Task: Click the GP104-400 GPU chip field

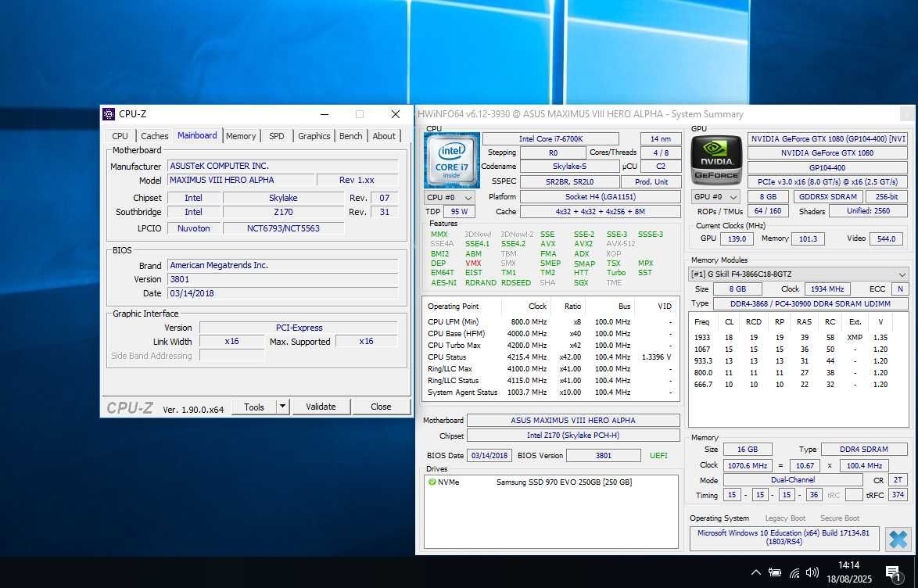Action: tap(827, 167)
